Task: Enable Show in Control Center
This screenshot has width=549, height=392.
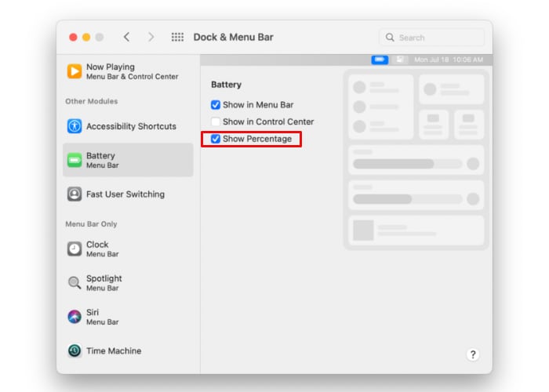Action: pos(216,122)
